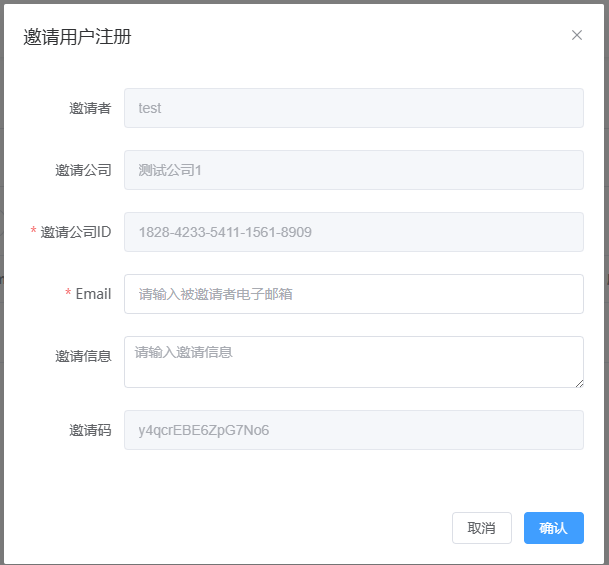609x565 pixels.
Task: Click the 邀请公司 label text
Action: tap(83, 170)
